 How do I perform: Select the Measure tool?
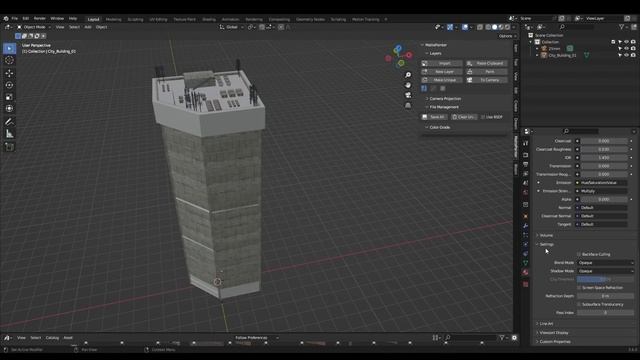point(9,134)
